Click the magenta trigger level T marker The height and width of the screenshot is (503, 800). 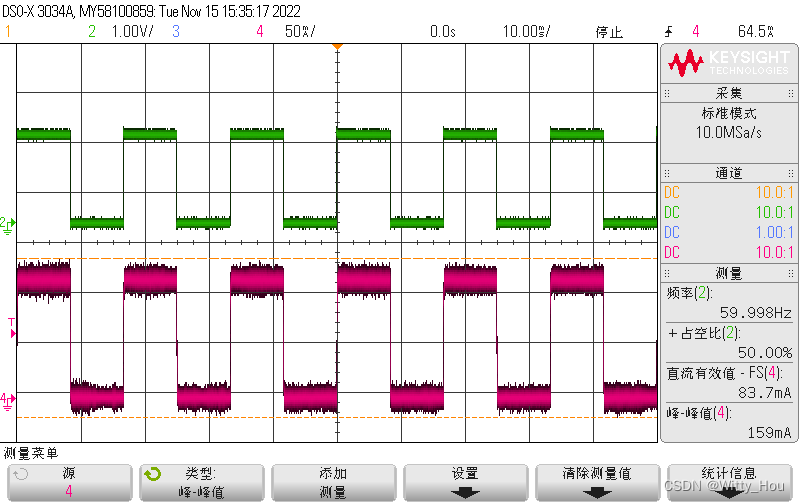pyautogui.click(x=12, y=328)
